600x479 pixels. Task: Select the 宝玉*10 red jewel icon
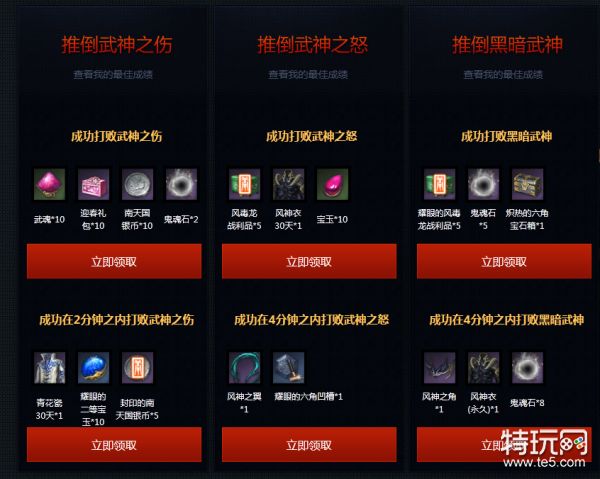pyautogui.click(x=333, y=184)
